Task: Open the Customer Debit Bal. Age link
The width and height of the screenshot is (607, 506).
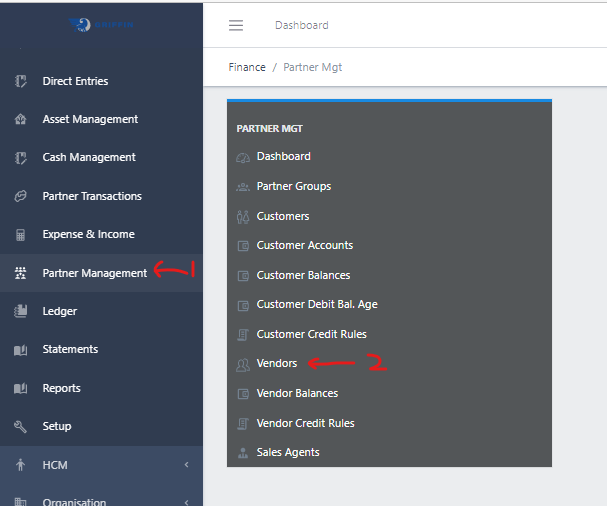Action: coord(317,305)
